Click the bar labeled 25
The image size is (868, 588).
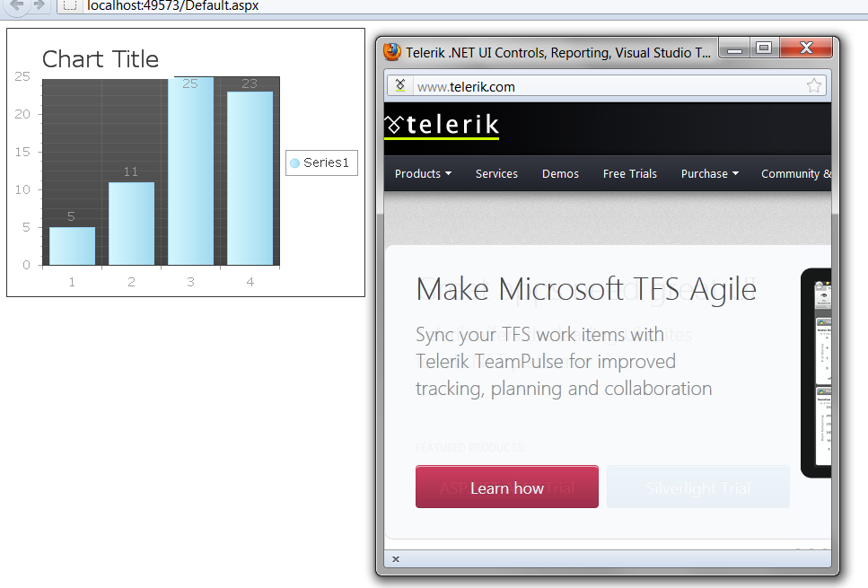pos(190,171)
